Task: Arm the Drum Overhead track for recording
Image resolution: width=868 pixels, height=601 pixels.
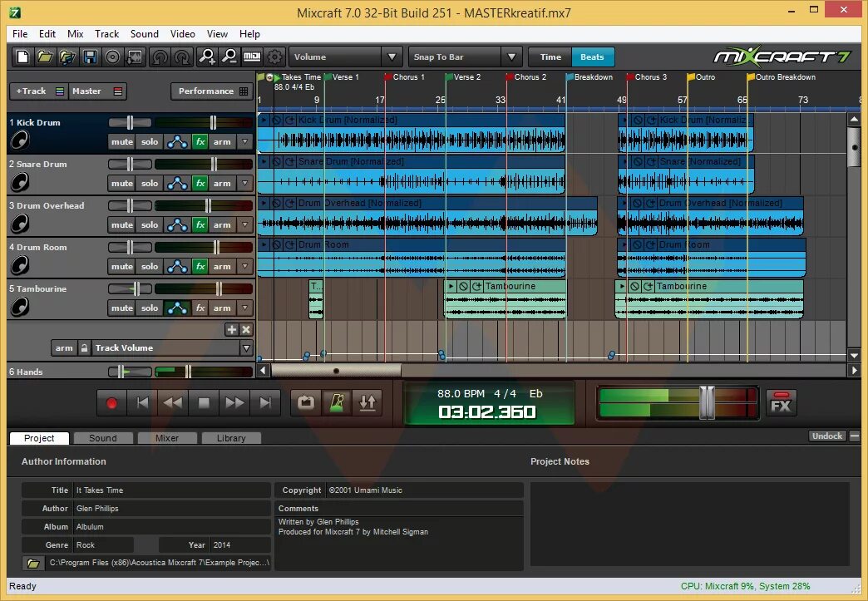Action: (222, 224)
